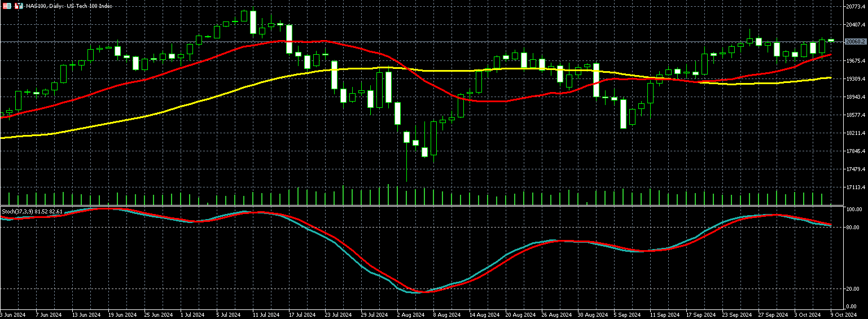868x319 pixels.
Task: Click the 11 Jul 2024 date label
Action: (x=266, y=314)
